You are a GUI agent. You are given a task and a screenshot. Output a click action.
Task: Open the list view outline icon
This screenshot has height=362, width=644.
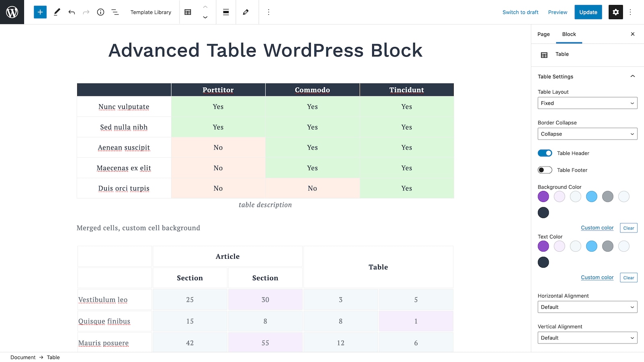(115, 12)
